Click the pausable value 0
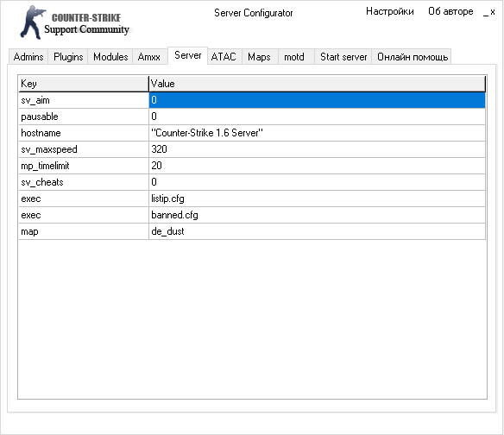 (x=318, y=117)
